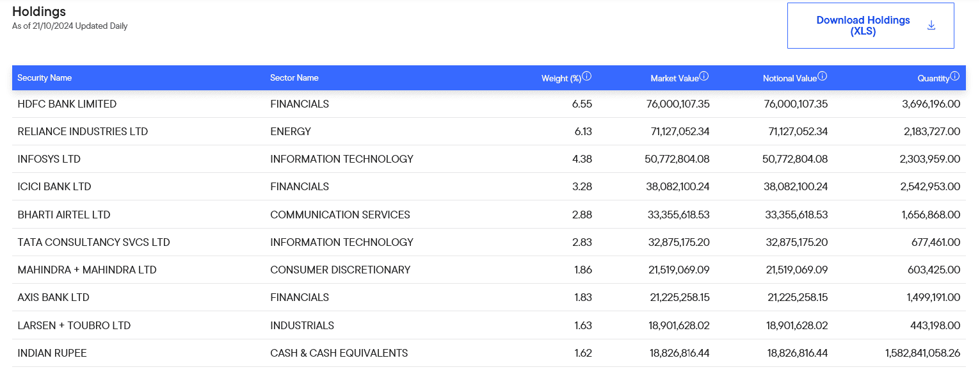Select the HDFC BANK LIMITED row
980x374 pixels.
click(67, 104)
